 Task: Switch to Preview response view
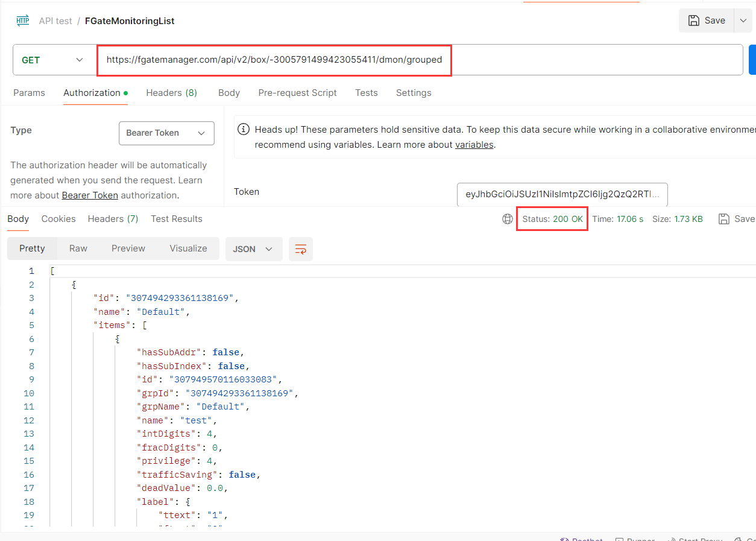coord(128,248)
